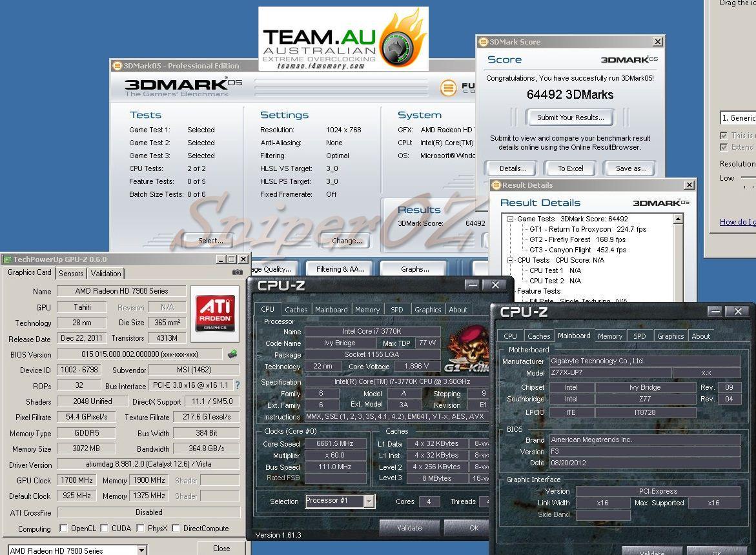
Task: Click Validate in the Processor CPU-Z window
Action: 409,527
